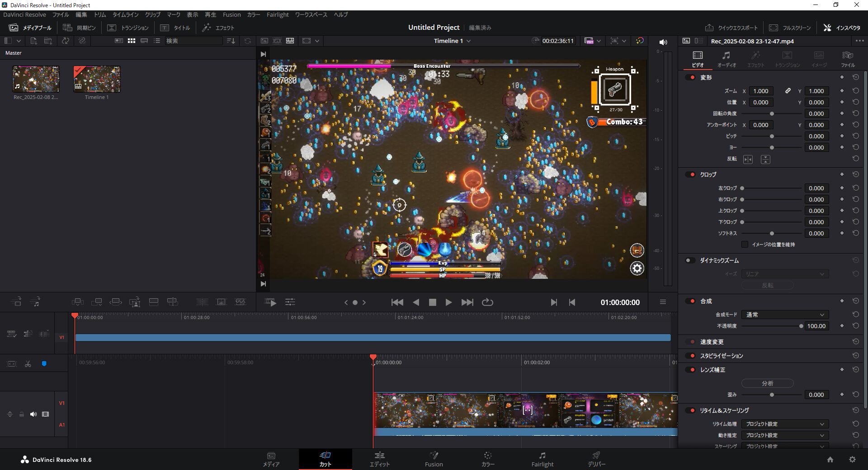This screenshot has width=868, height=470.
Task: Open the Retime Process dropdown
Action: click(x=785, y=424)
